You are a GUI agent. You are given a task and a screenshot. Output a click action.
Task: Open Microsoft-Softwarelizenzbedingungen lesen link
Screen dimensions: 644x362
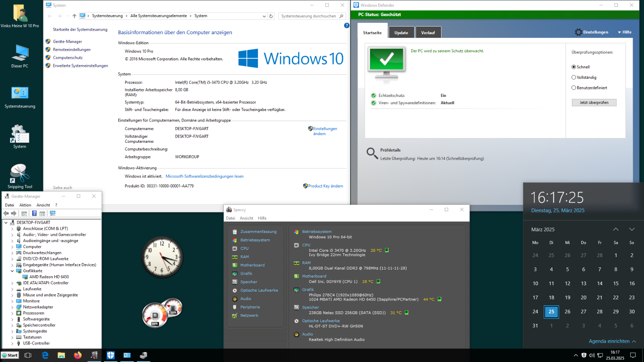[x=204, y=177]
